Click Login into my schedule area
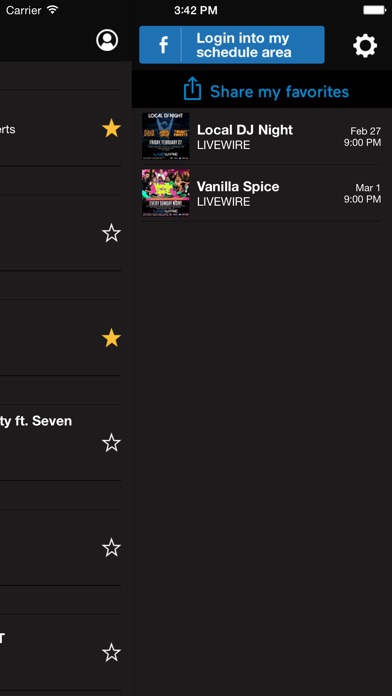Image resolution: width=392 pixels, height=696 pixels. (232, 45)
